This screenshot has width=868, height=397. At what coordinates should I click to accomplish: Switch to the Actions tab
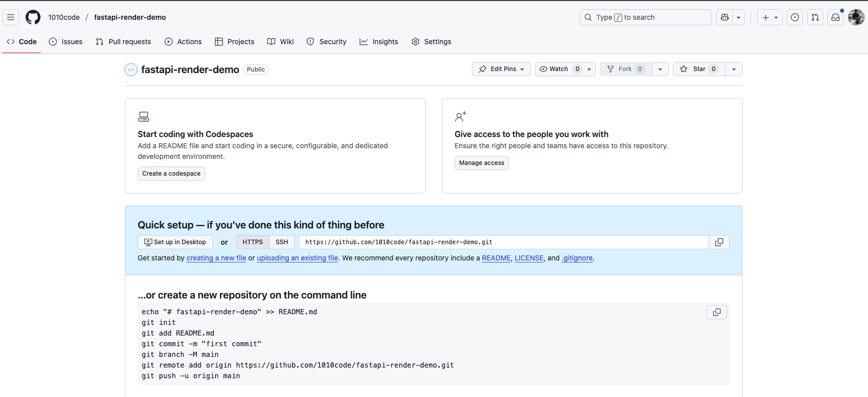click(183, 42)
